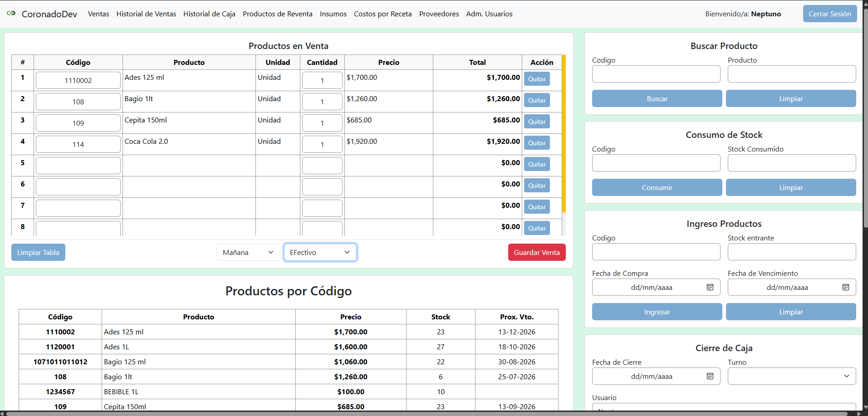Click code 1071011011012 in product list
Viewport: 868px width, 416px height.
(60, 362)
